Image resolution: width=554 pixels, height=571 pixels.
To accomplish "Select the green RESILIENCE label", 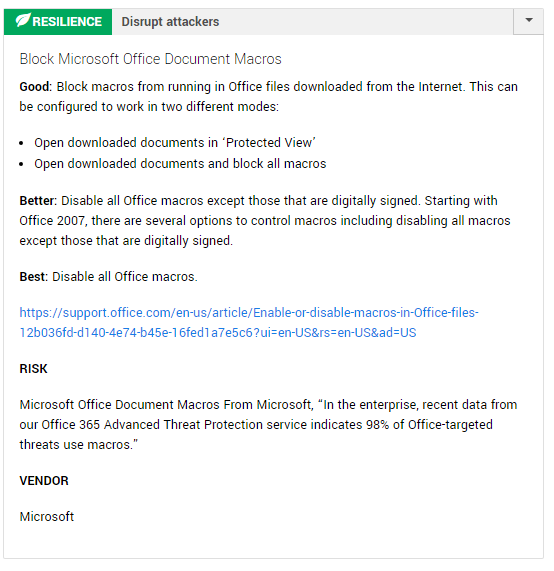I will [58, 22].
